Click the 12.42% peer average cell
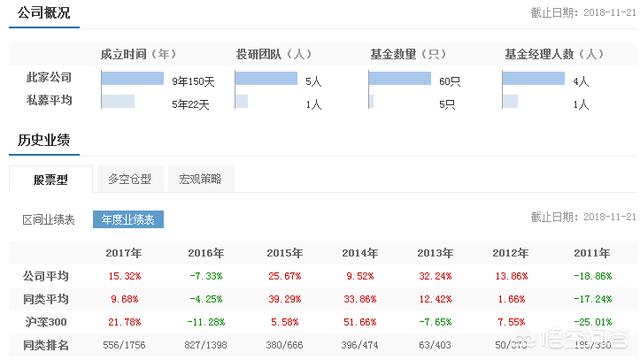This screenshot has width=640, height=360. tap(435, 299)
